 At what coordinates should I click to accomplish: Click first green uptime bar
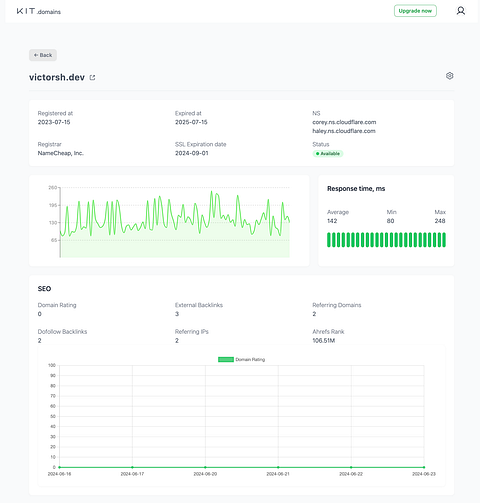click(329, 240)
